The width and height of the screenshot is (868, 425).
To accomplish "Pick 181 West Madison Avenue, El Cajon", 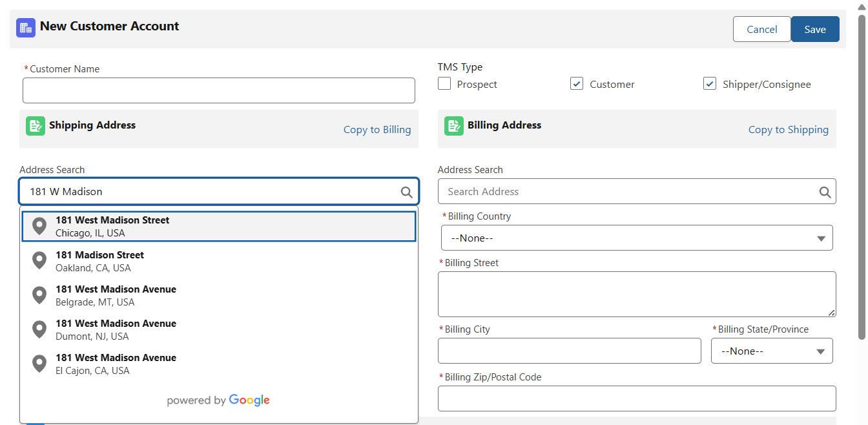I will pos(219,364).
